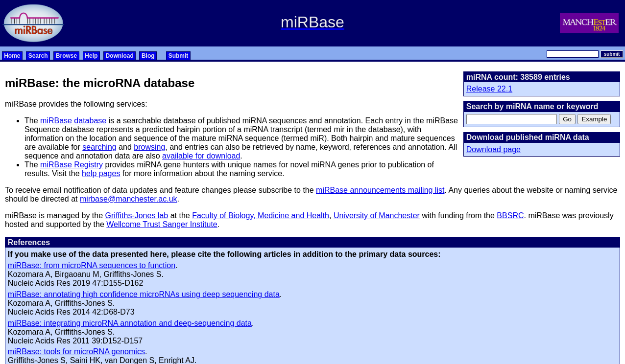The width and height of the screenshot is (625, 364).
Task: Open the available for download link
Action: 201,156
